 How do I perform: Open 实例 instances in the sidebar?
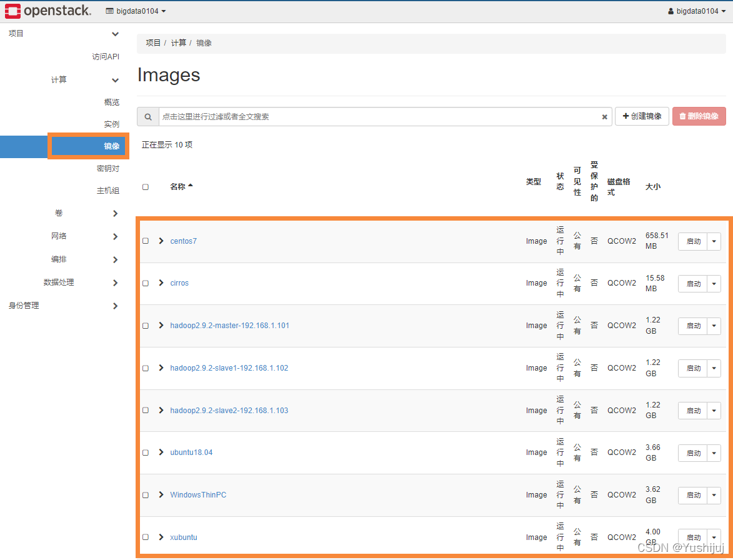(112, 124)
